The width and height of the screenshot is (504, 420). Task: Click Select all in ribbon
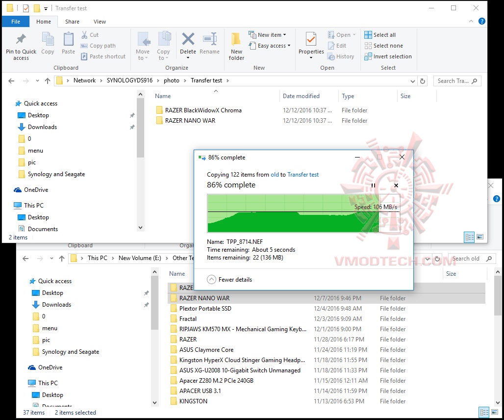click(x=380, y=35)
